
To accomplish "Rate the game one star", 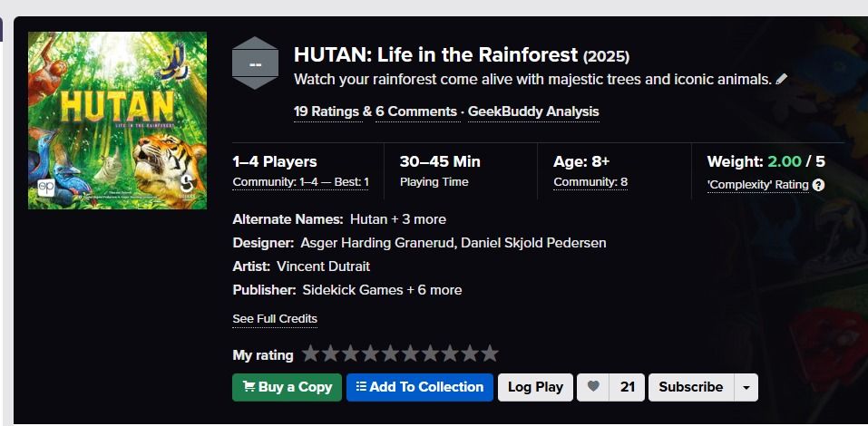I will [311, 353].
